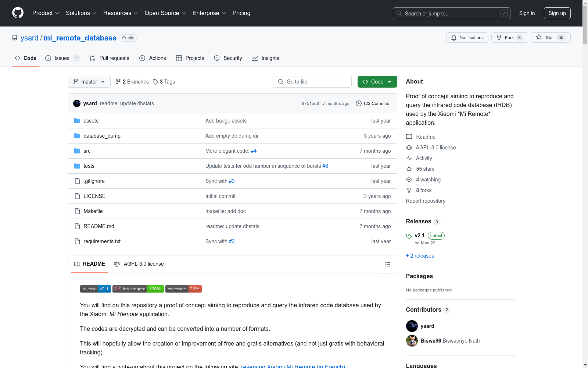Viewport: 588px width, 368px height.
Task: View 3 Tags
Action: coord(164,82)
